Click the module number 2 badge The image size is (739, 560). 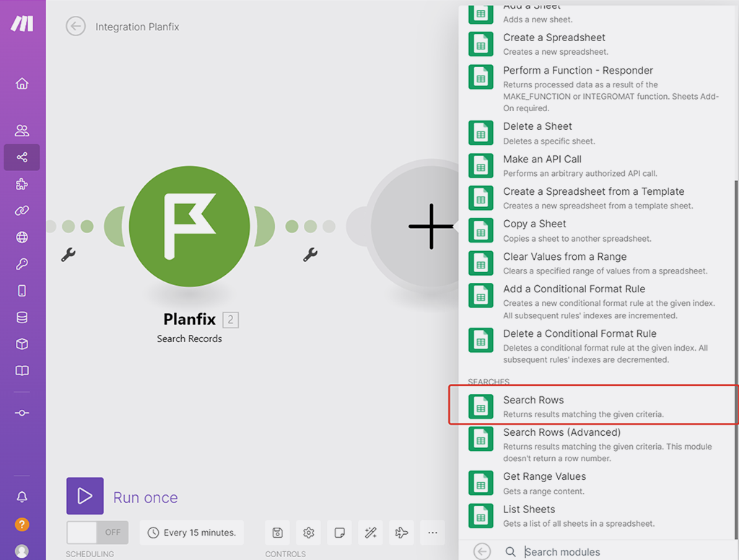click(230, 320)
